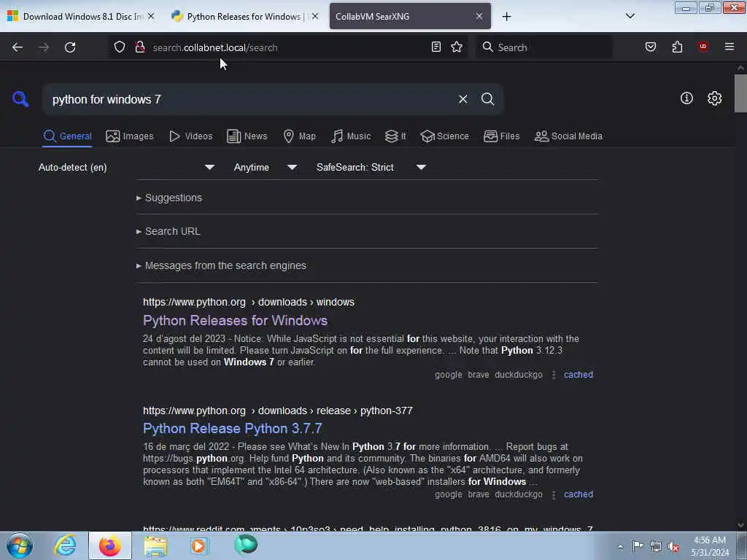Select the Social Media search category

click(x=568, y=136)
